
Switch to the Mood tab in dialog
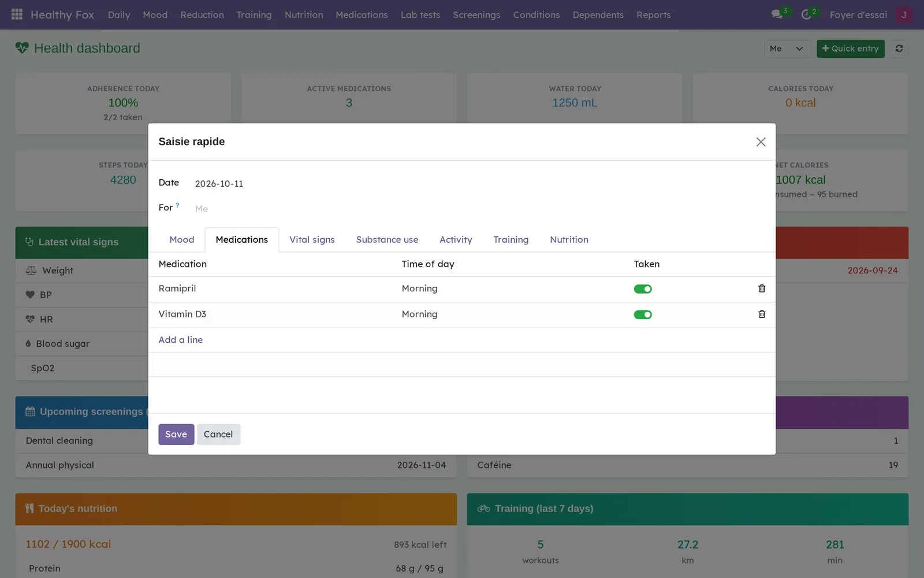point(182,240)
